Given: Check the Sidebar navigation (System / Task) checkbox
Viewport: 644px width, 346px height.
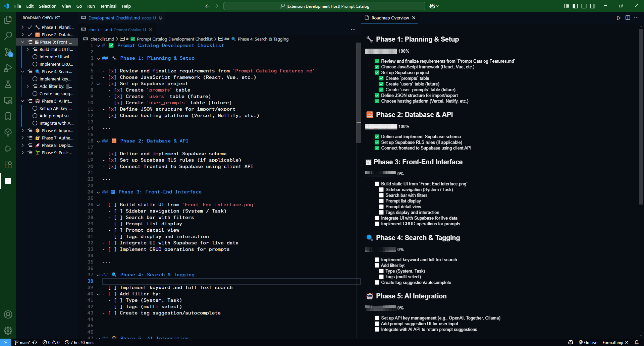Looking at the screenshot, I should [381, 189].
